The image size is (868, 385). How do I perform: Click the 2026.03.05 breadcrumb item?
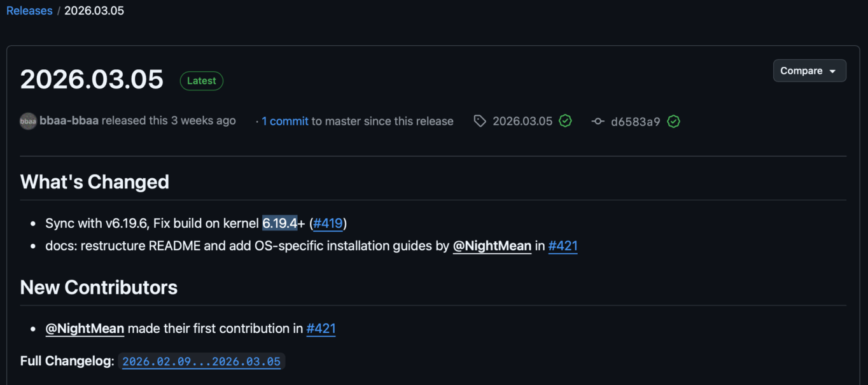pyautogui.click(x=94, y=11)
